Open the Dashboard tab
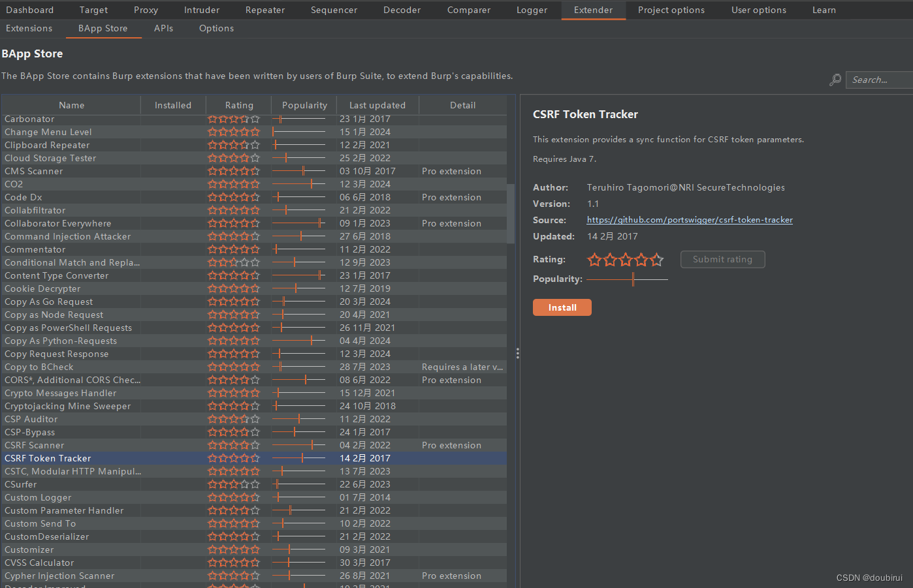The image size is (913, 588). 30,10
